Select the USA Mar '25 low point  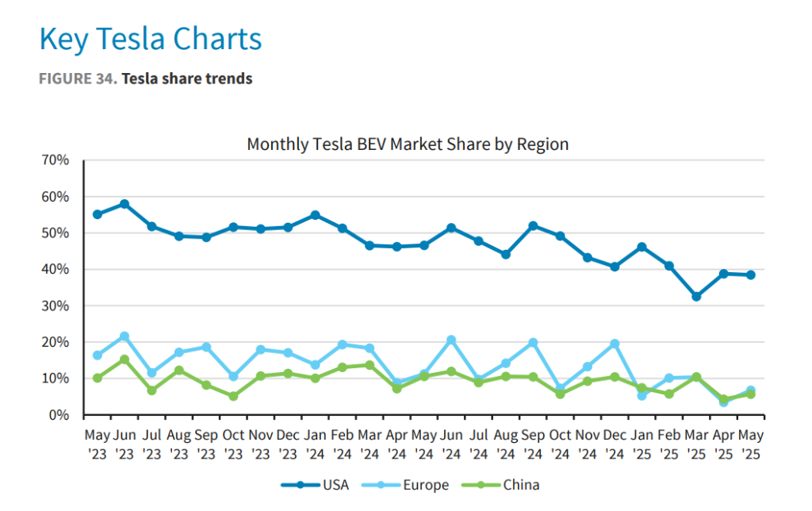point(696,297)
